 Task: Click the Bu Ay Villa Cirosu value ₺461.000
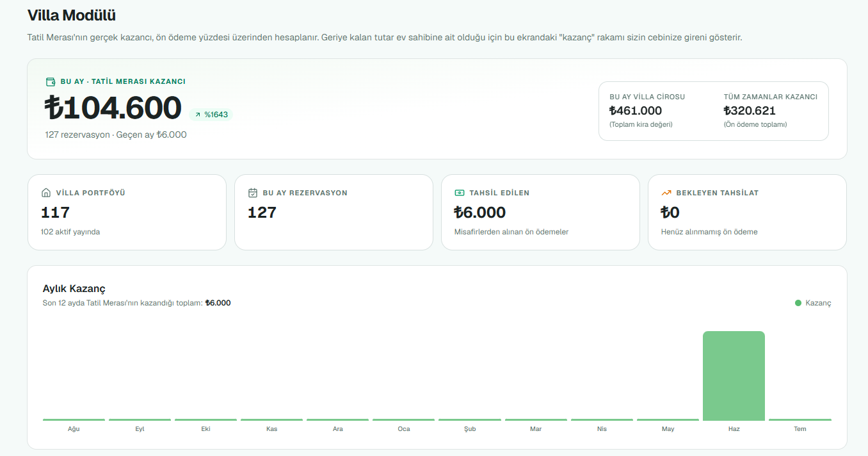(636, 111)
